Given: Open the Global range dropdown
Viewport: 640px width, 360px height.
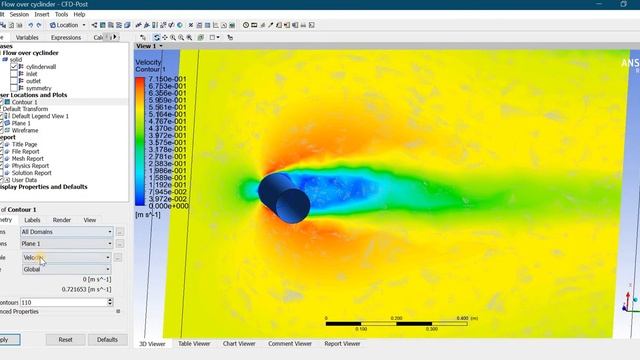Looking at the screenshot, I should (x=67, y=269).
